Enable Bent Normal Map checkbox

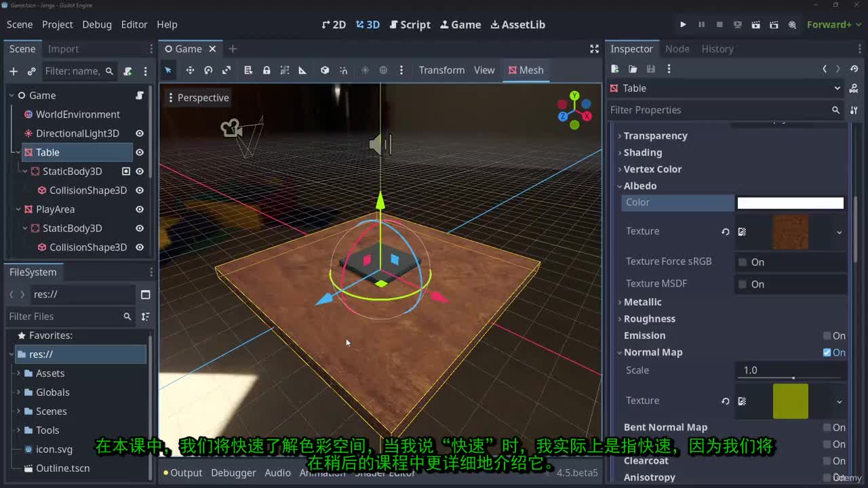[827, 428]
